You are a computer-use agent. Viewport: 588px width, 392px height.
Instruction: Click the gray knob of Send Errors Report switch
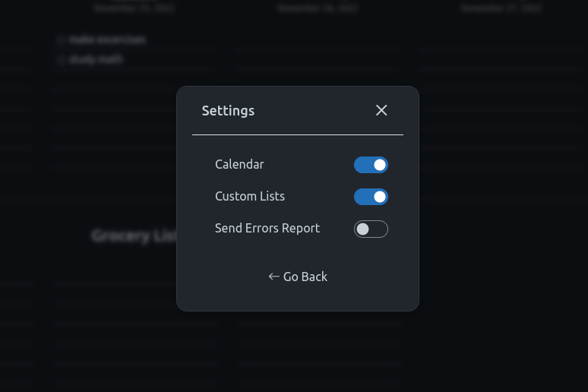coord(362,229)
